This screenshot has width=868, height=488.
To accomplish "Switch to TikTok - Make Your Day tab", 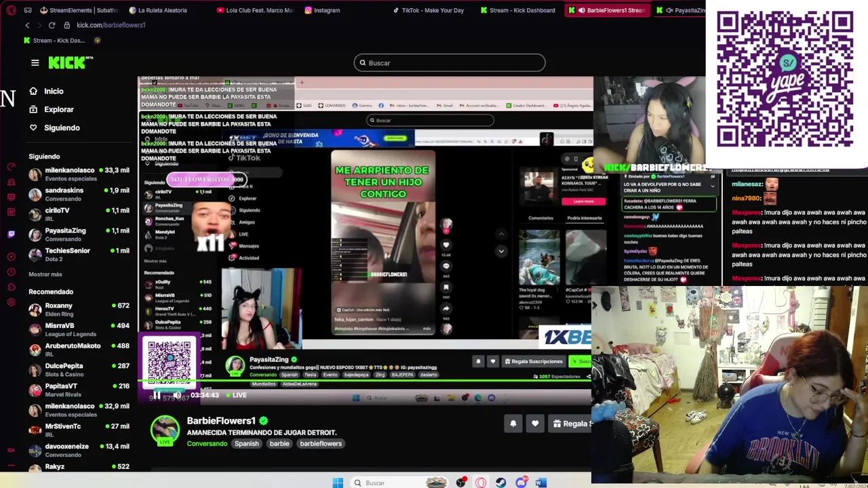I will [429, 10].
